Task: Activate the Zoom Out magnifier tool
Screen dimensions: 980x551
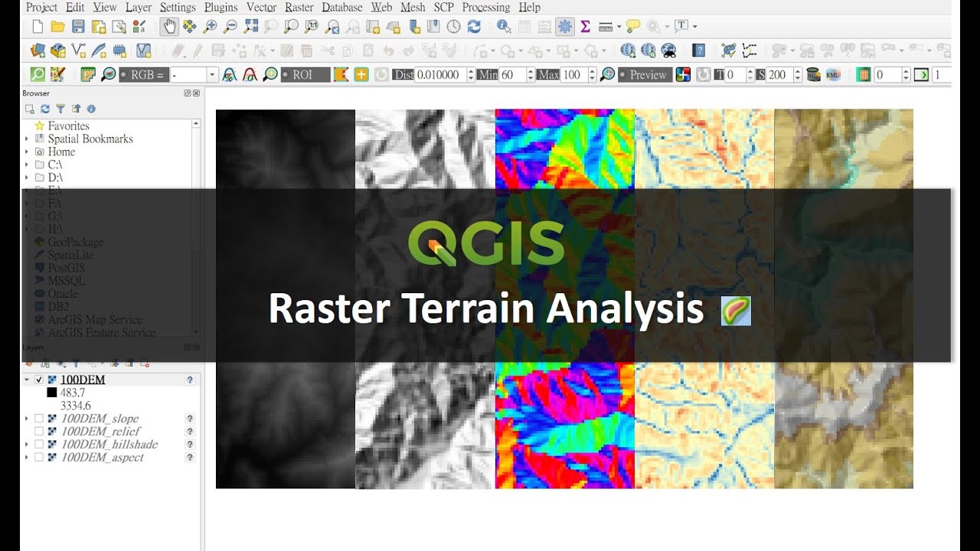Action: point(230,27)
